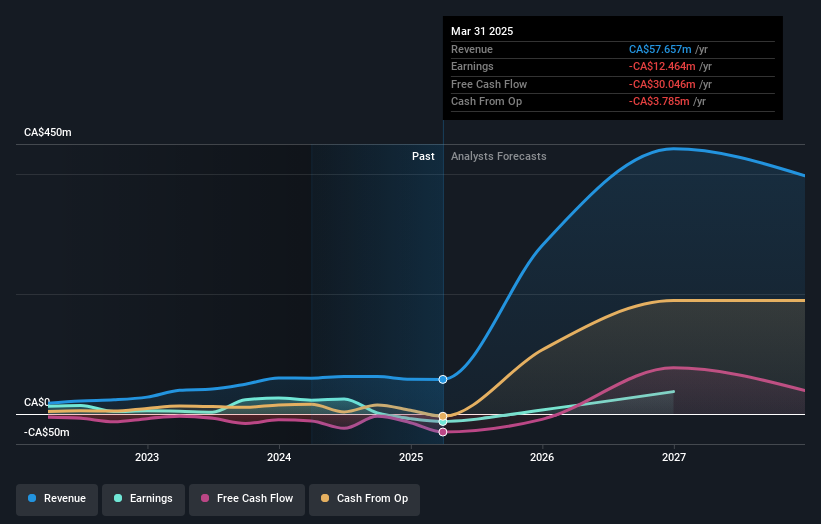The width and height of the screenshot is (821, 524).
Task: Click the Analysts Forecasts label
Action: point(498,157)
